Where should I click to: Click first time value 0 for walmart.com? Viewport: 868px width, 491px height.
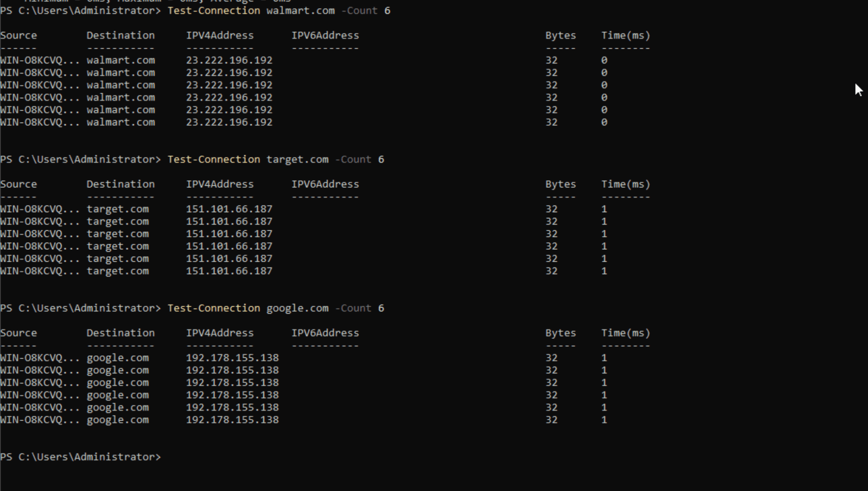coord(604,61)
